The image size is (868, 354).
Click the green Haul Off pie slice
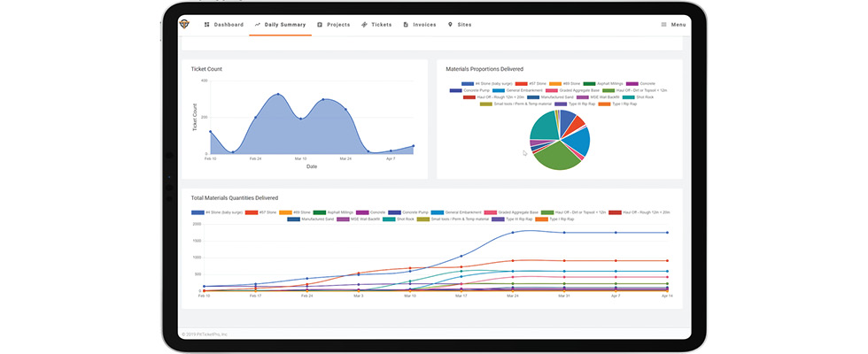pyautogui.click(x=556, y=158)
